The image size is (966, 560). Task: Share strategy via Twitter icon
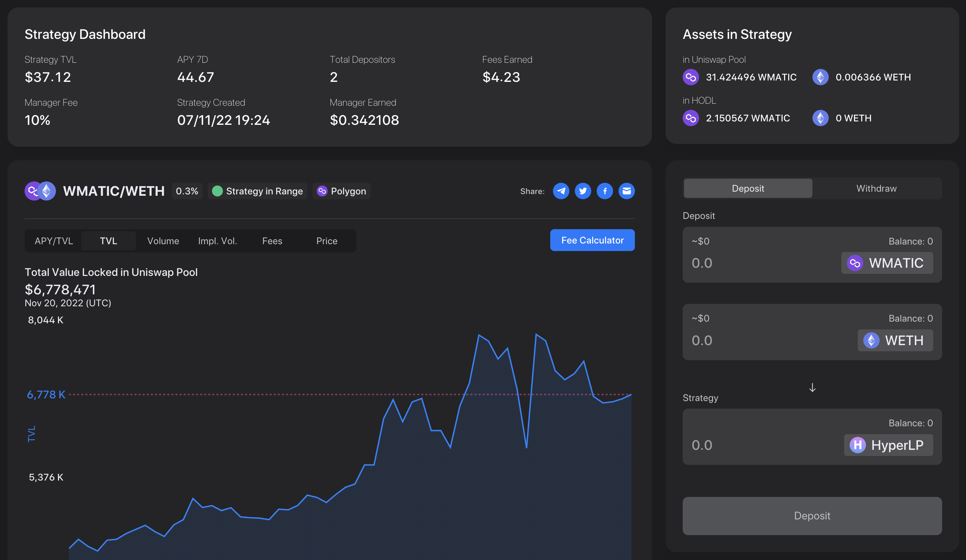(x=583, y=191)
